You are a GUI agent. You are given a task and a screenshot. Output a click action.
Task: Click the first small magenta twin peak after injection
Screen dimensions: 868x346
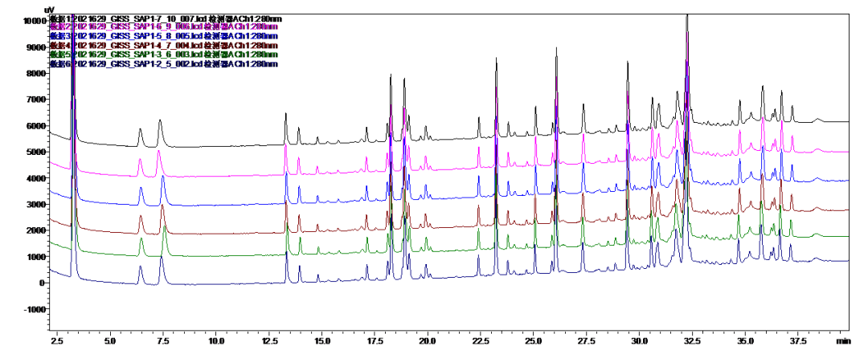pyautogui.click(x=140, y=160)
